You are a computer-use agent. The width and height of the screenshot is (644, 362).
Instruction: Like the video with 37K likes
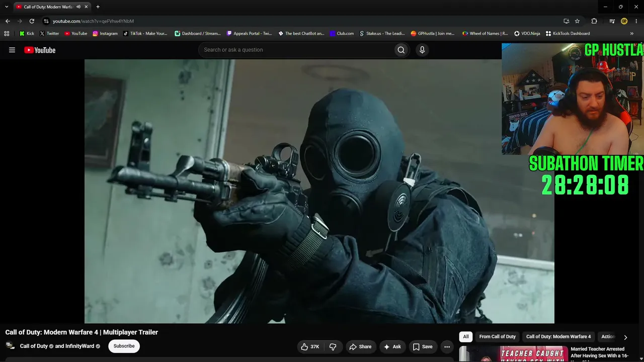(310, 346)
